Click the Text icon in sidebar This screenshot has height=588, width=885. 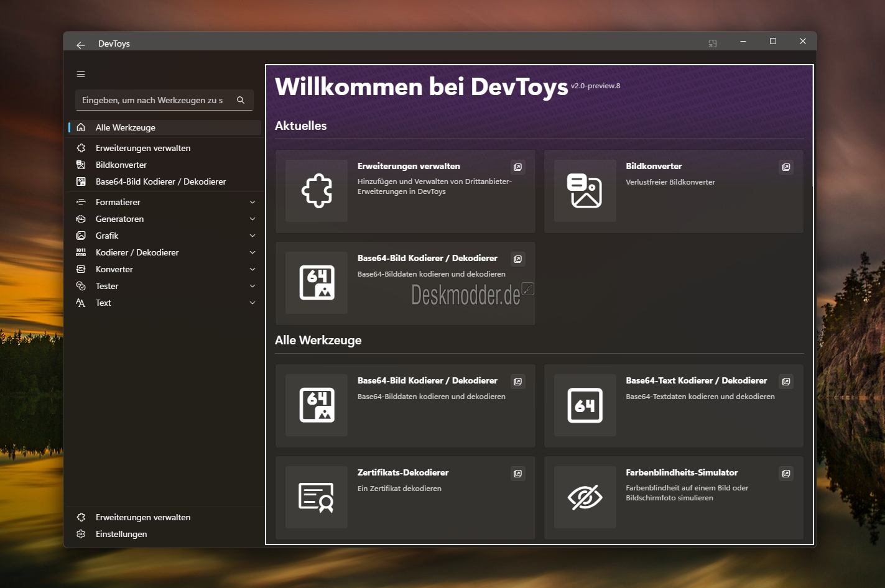click(x=81, y=303)
